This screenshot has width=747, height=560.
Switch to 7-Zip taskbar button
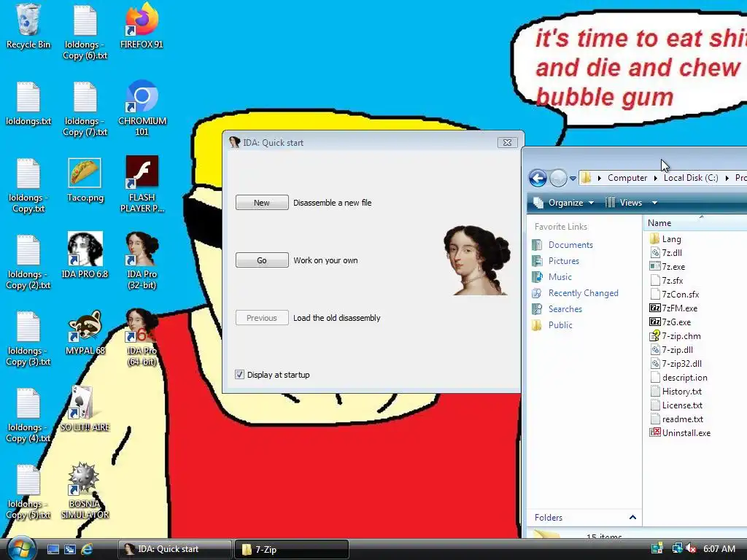click(292, 549)
